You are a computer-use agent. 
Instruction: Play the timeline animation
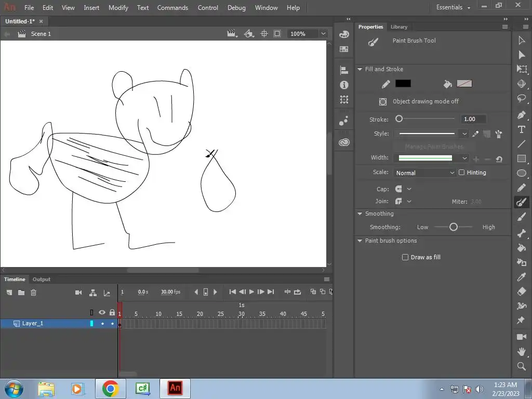(252, 292)
